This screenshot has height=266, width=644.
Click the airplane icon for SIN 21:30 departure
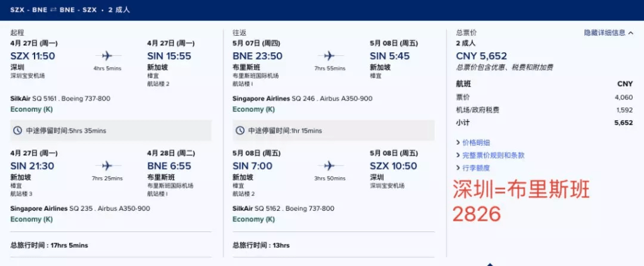click(107, 166)
